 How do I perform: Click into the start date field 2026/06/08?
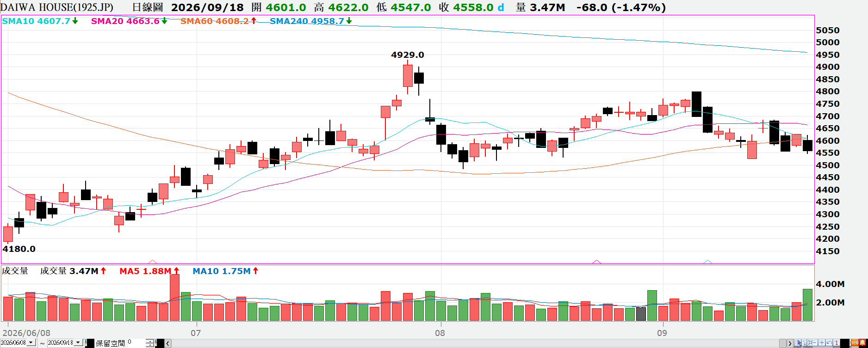coord(13,343)
